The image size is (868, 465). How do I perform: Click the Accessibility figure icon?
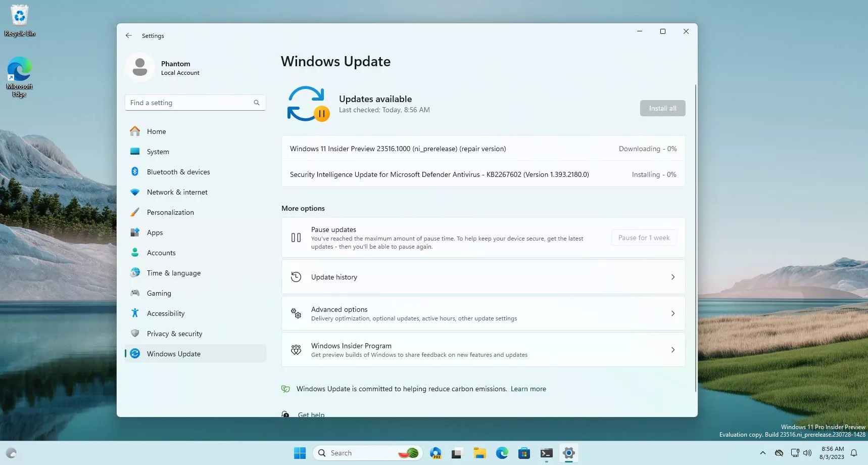tap(135, 313)
